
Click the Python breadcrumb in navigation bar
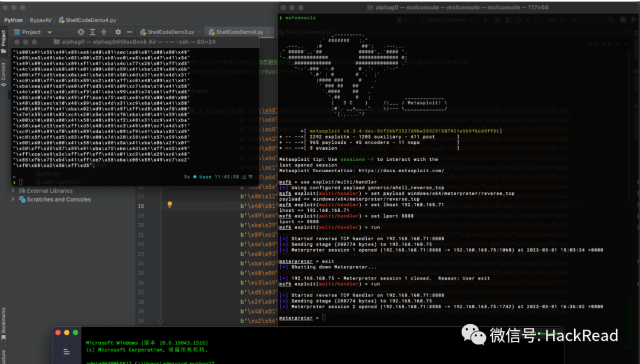tap(14, 20)
